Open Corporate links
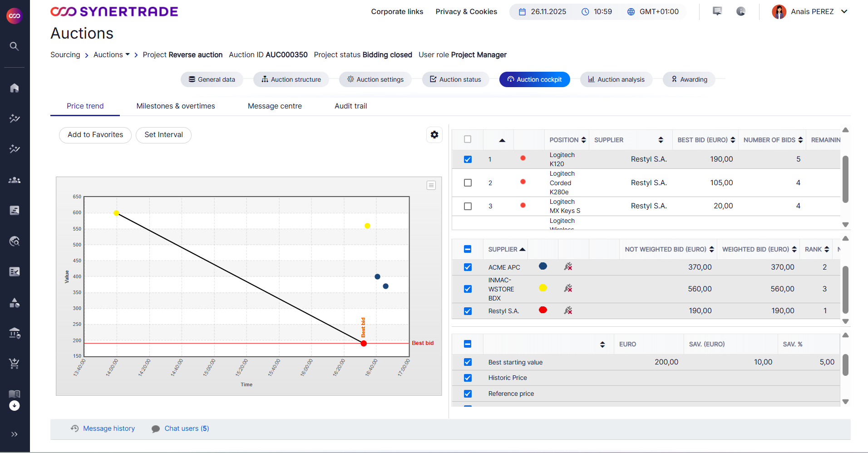Screen dimensions: 868x453 [397, 12]
